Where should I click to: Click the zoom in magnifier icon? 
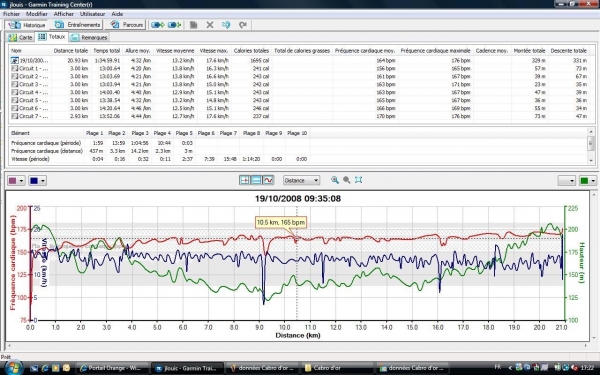pyautogui.click(x=335, y=180)
